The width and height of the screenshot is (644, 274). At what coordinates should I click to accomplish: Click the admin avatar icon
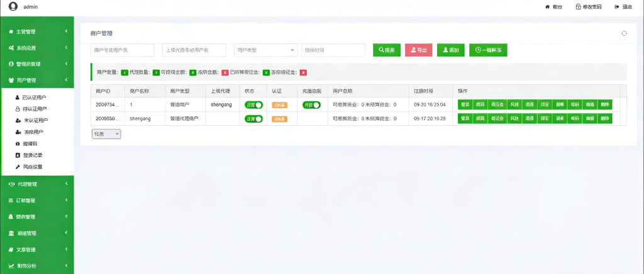pos(13,6)
